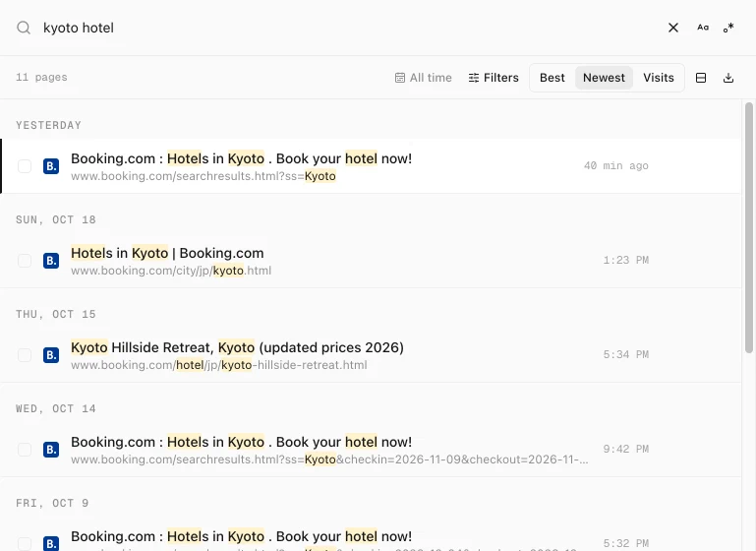Click URL with checkin=2026-11-09
756x551 pixels.
pyautogui.click(x=329, y=459)
